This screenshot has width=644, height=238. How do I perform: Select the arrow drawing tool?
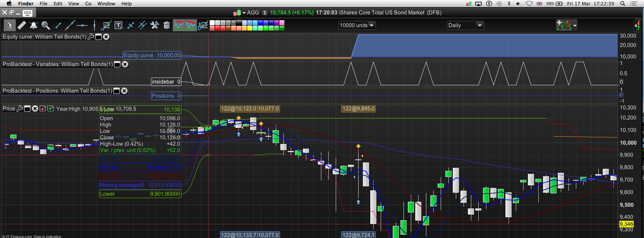point(130,25)
